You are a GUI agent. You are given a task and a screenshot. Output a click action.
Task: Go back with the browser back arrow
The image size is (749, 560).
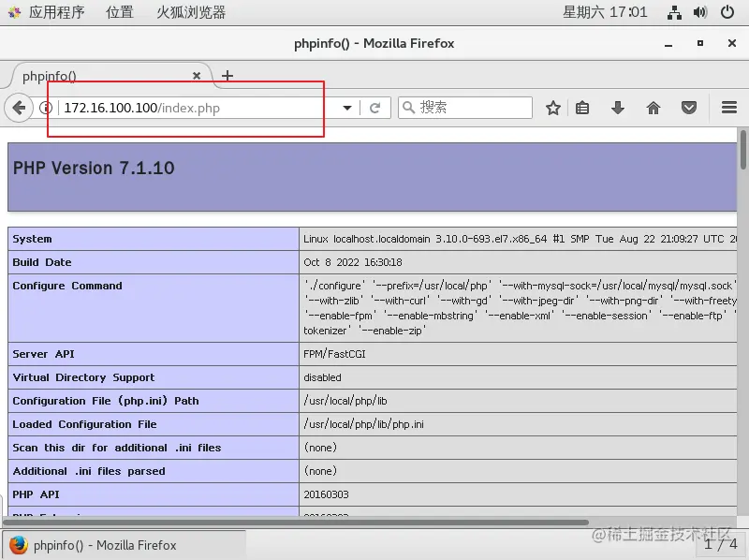tap(19, 108)
